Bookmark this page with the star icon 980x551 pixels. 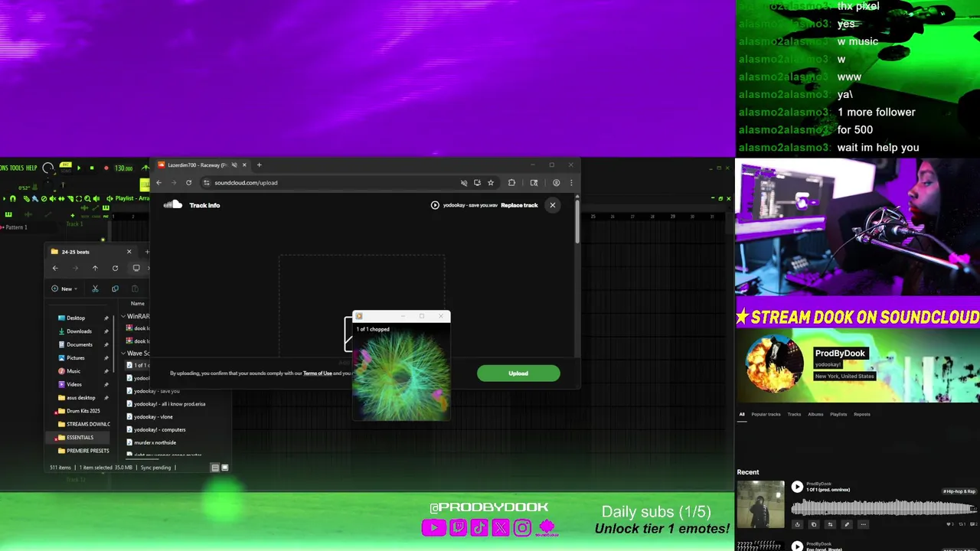[x=491, y=183]
